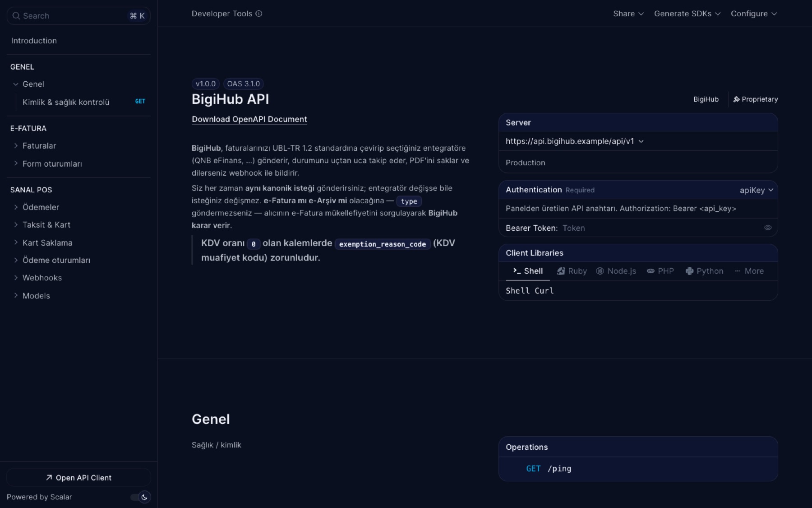Click the Developer Tools info icon
Screen dimensions: 812x508
(x=259, y=14)
